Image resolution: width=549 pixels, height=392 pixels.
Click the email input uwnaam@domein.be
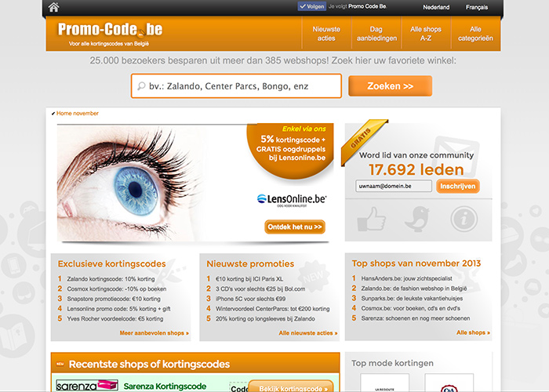pos(394,186)
